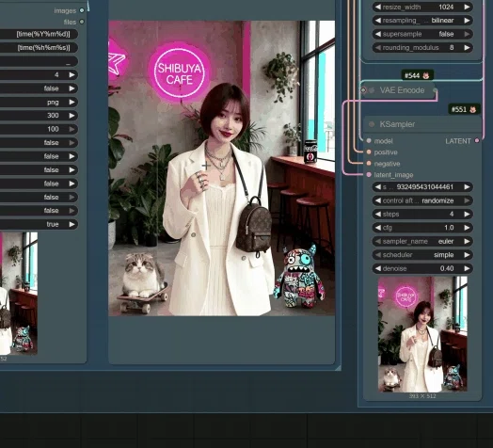Click right arrow on the 300 value field
Image resolution: width=493 pixels, height=448 pixels.
tap(72, 116)
